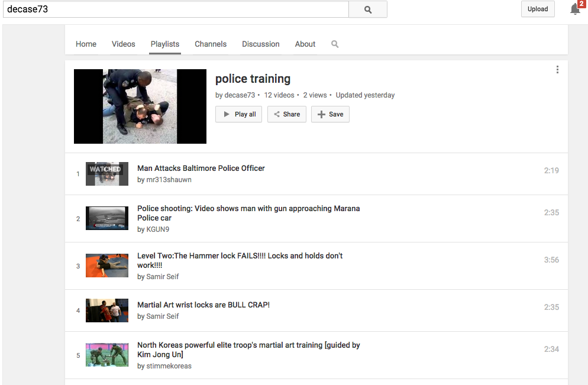Viewport: 588px width, 385px height.
Task: Visit Samir Seif link under wrist locks video
Action: (162, 316)
